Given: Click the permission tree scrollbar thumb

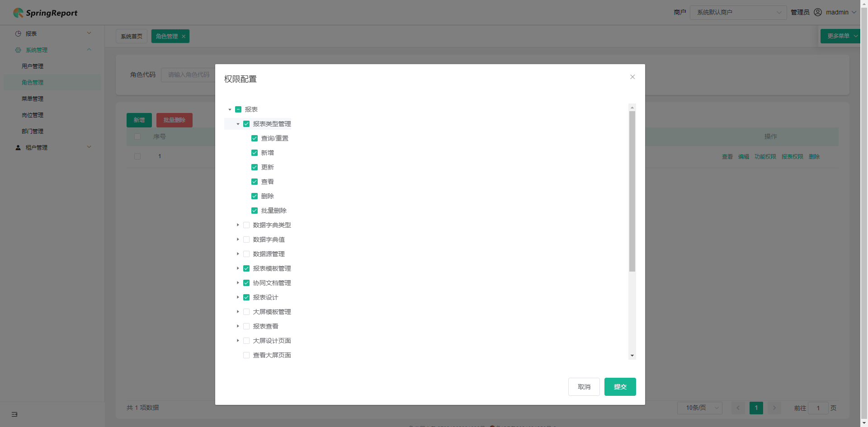Looking at the screenshot, I should (x=632, y=192).
